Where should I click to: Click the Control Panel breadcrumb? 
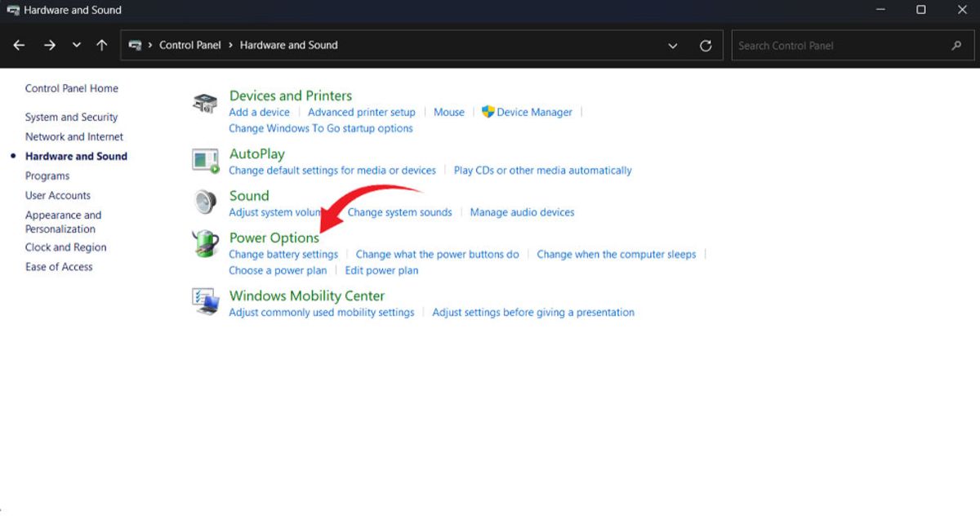click(x=190, y=46)
